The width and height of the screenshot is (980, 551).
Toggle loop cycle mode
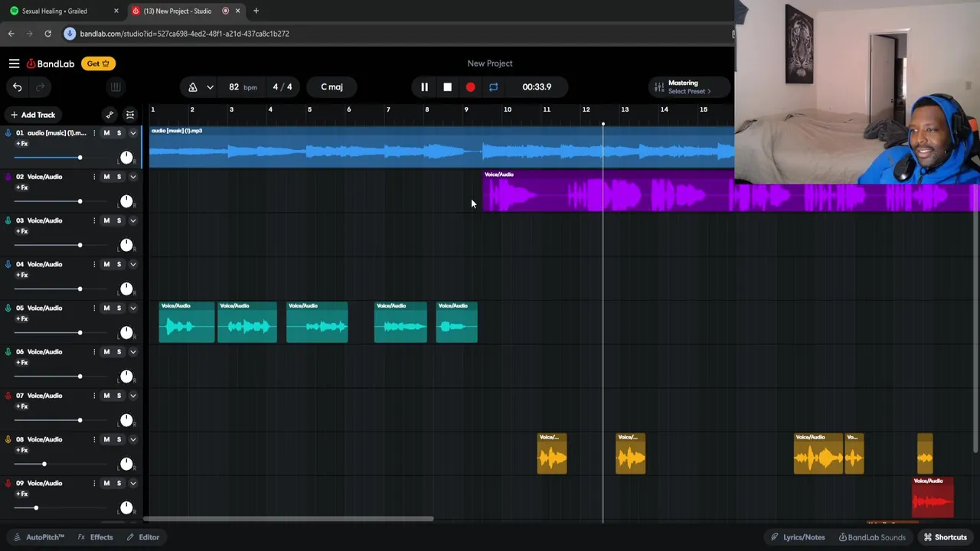493,87
